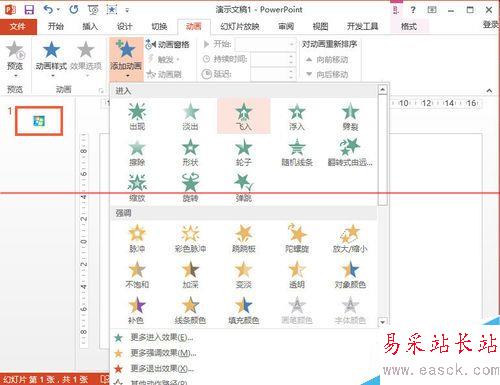Save the presentation with the save icon
Image resolution: width=500 pixels, height=385 pixels.
click(x=29, y=10)
